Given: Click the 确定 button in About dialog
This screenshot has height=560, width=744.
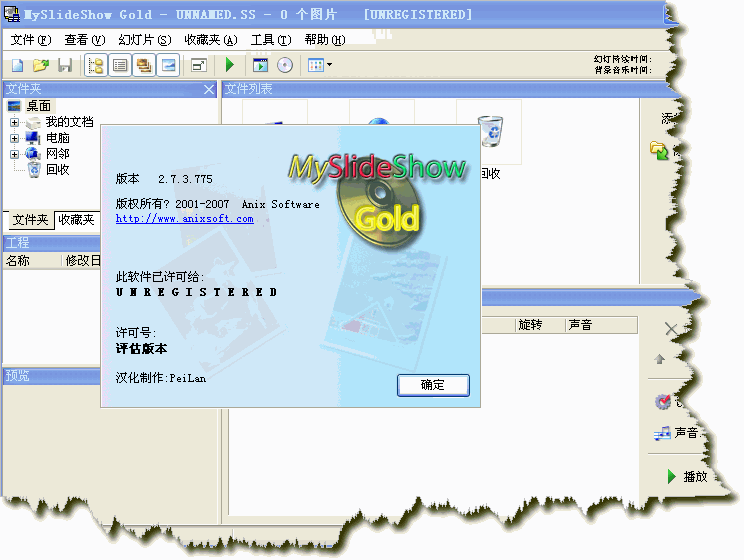Looking at the screenshot, I should click(433, 385).
